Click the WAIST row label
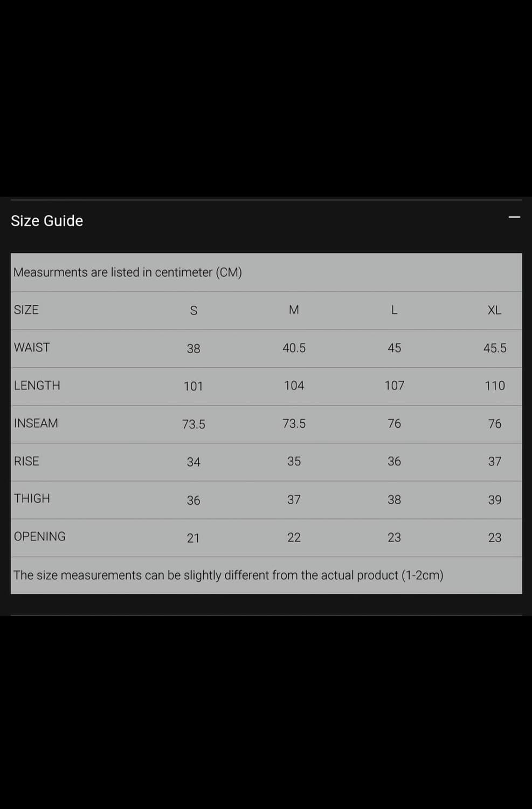Screen dimensions: 532x809 point(32,348)
